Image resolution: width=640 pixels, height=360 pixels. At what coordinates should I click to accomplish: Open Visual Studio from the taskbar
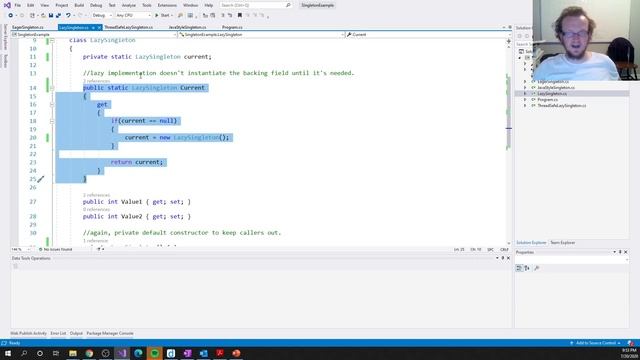(122, 353)
